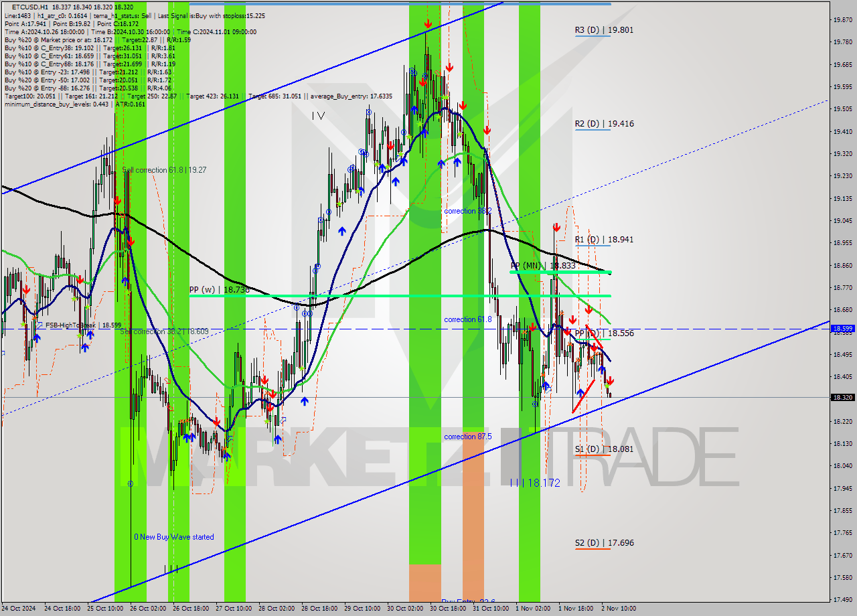Click the 28 Oct 02:00 time label
The height and width of the screenshot is (616, 857).
277,609
